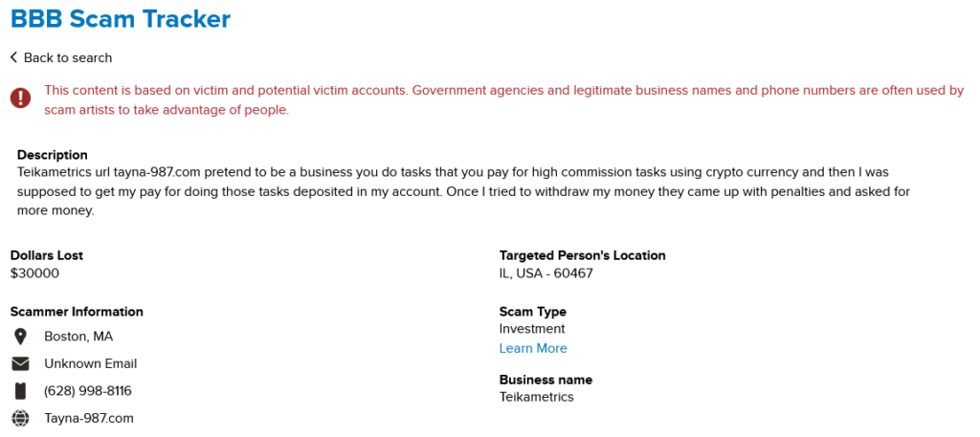This screenshot has height=437, width=980.
Task: Click the phone number (628) 998-8116
Action: point(88,390)
